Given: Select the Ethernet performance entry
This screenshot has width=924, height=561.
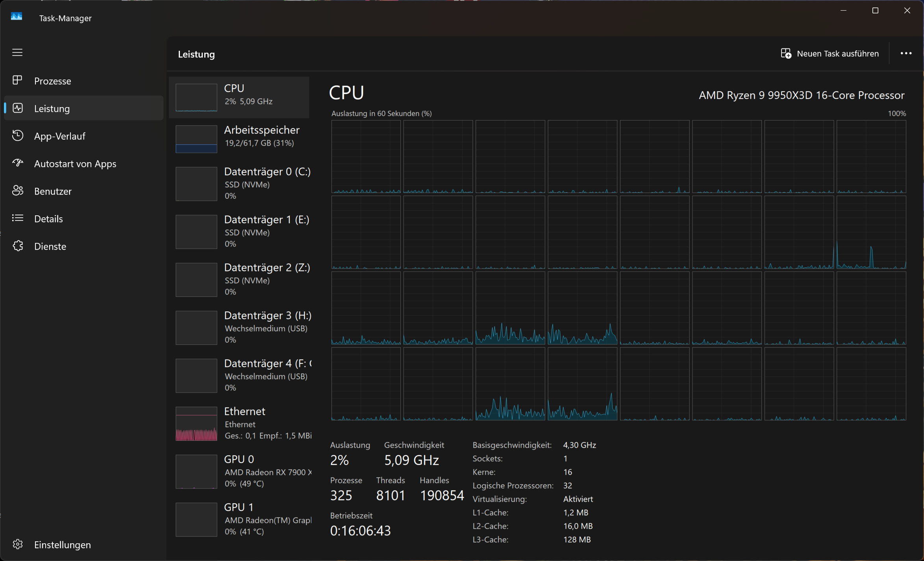Looking at the screenshot, I should 244,423.
